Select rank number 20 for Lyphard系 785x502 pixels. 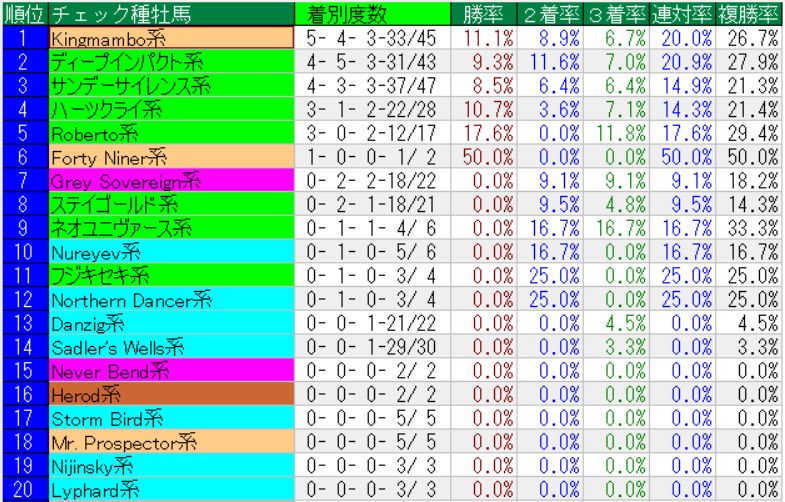[x=24, y=489]
